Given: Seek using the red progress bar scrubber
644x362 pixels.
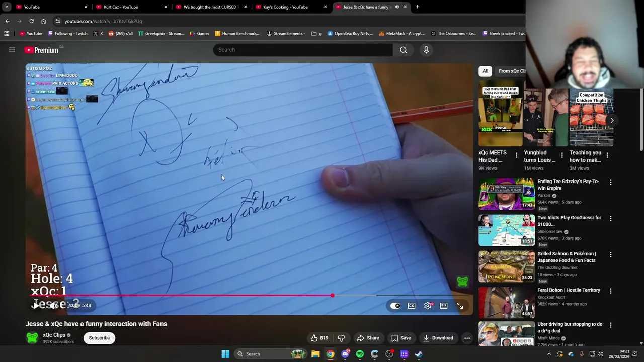Looking at the screenshot, I should click(332, 295).
